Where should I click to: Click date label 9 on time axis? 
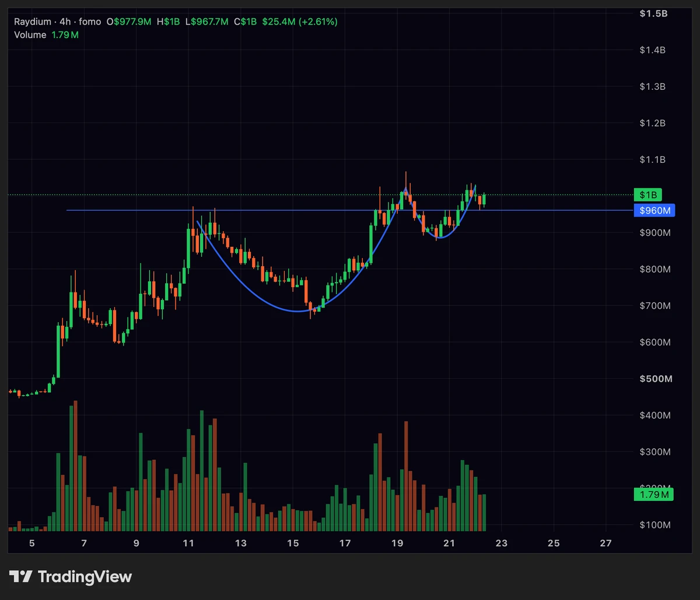pos(136,543)
